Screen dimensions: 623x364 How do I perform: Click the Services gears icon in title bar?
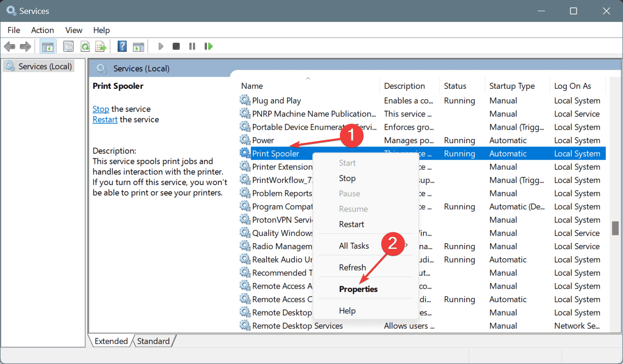[11, 11]
